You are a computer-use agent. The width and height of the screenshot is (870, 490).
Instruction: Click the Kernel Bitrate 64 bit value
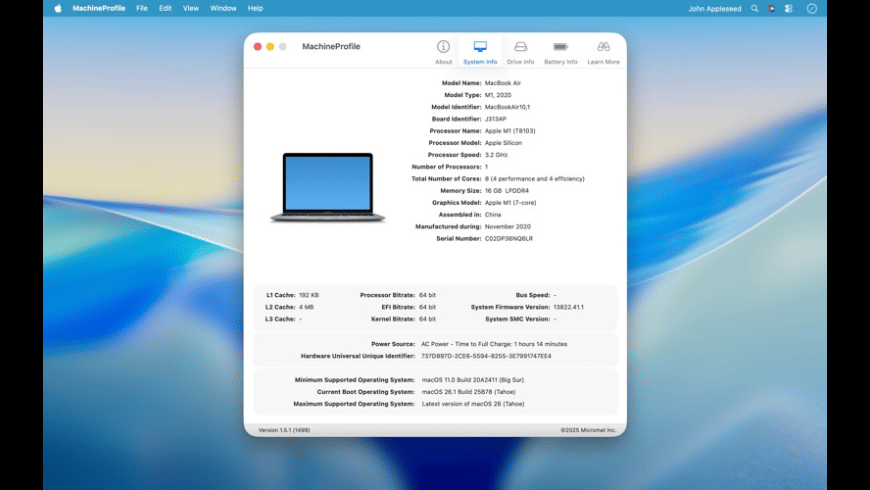(427, 319)
